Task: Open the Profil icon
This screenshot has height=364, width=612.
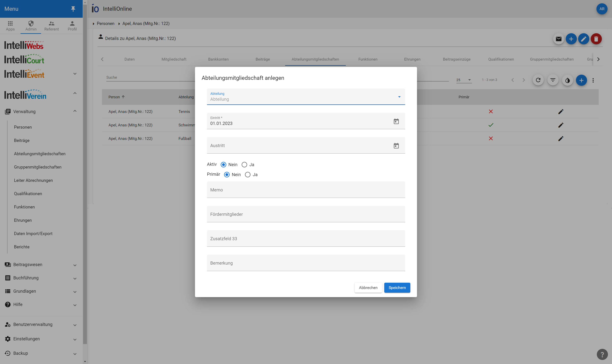Action: 72,26
